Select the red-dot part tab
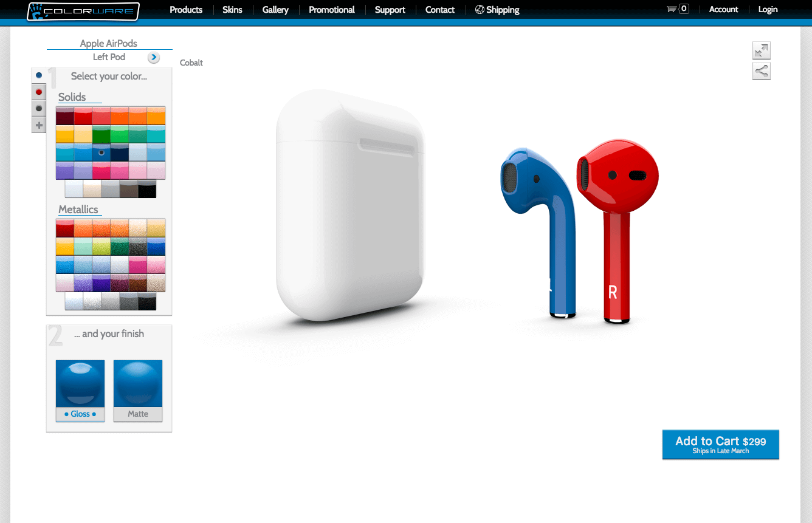The width and height of the screenshot is (812, 523). pyautogui.click(x=39, y=92)
